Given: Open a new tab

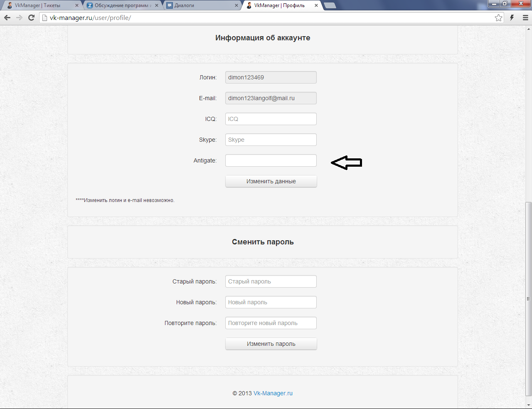Looking at the screenshot, I should 330,5.
